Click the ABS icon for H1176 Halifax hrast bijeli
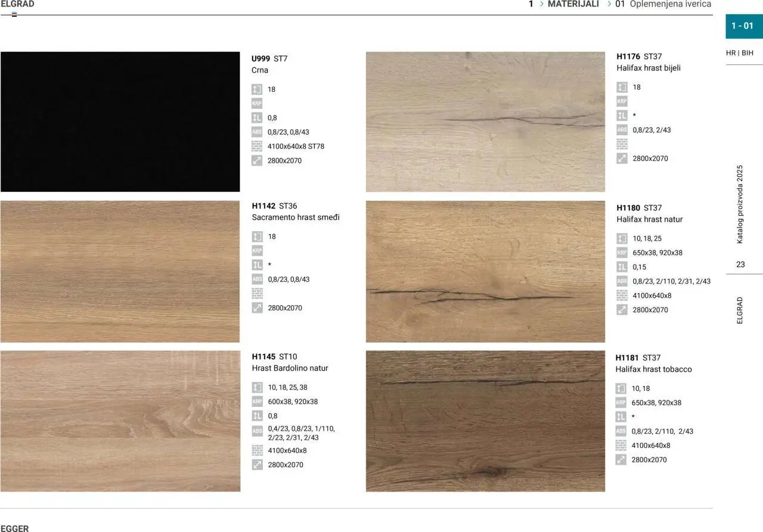 point(622,130)
